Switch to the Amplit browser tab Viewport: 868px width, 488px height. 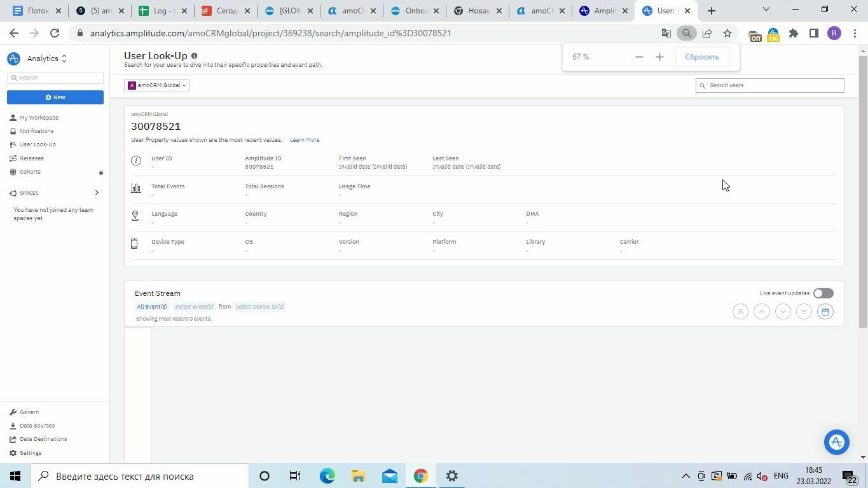(x=602, y=11)
